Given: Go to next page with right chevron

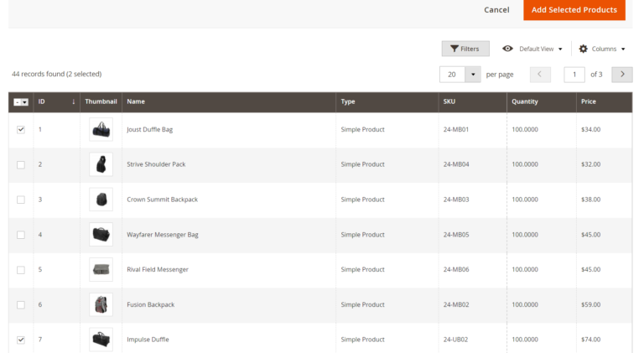Looking at the screenshot, I should point(622,75).
